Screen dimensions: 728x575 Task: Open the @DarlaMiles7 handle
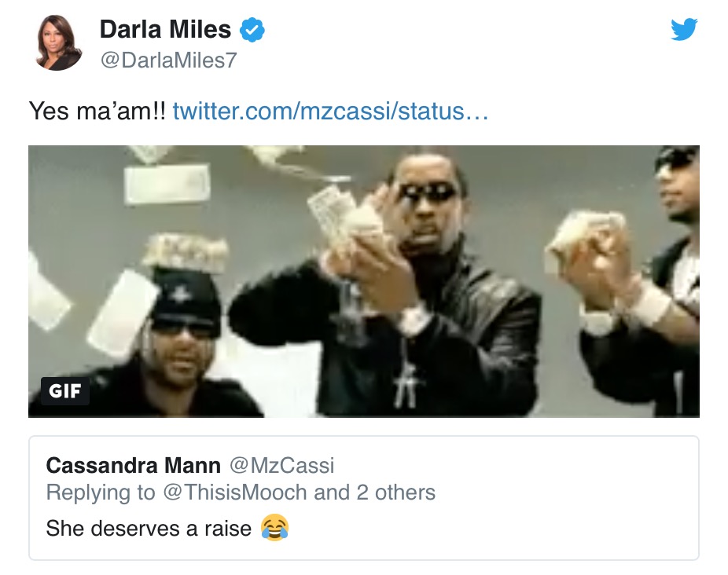(x=168, y=60)
